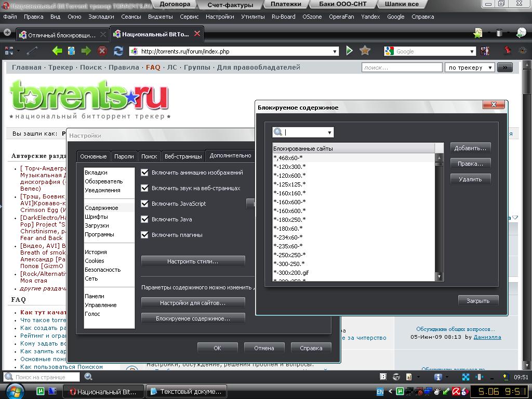Toggle Включить Java checkbox
This screenshot has height=399, width=532.
(144, 219)
